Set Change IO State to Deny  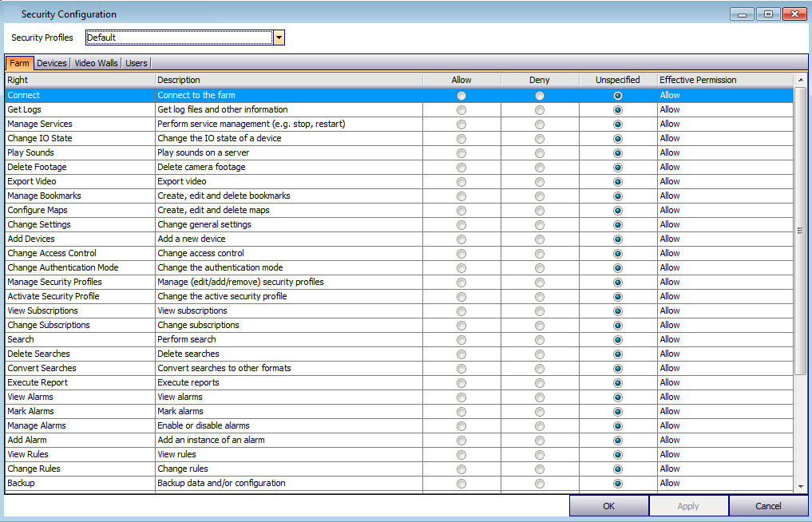click(540, 139)
